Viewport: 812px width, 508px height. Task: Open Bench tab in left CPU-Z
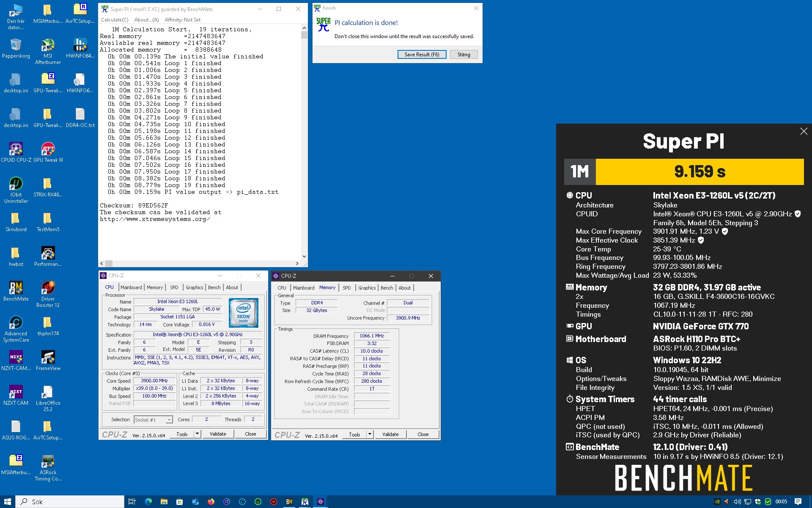click(x=214, y=287)
